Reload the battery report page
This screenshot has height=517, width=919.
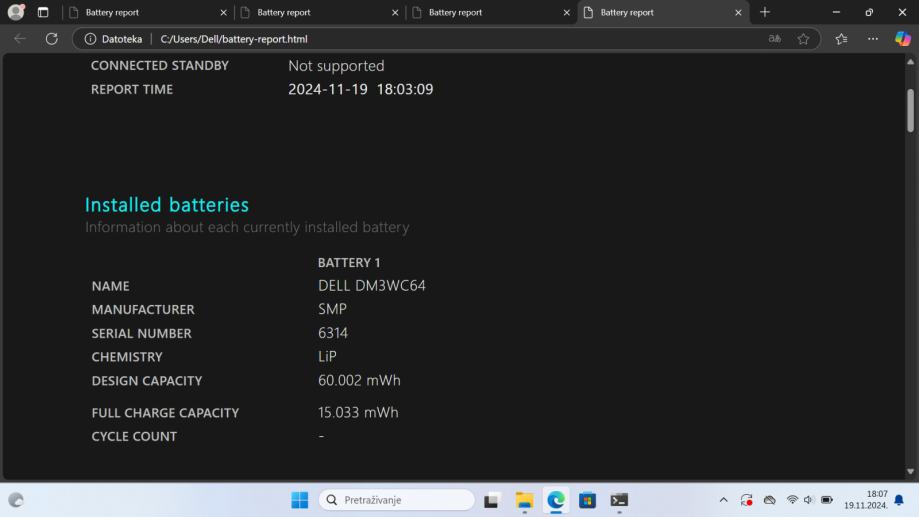[52, 39]
